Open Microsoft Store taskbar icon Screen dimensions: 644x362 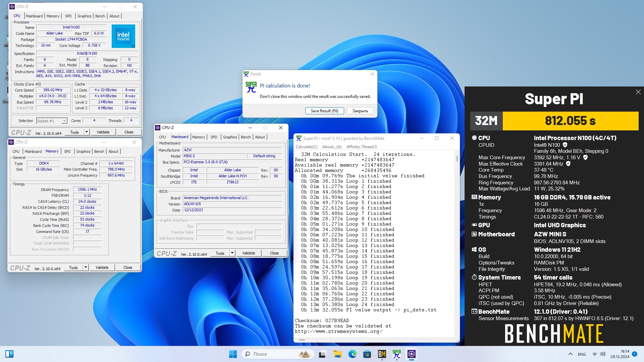pos(367,354)
